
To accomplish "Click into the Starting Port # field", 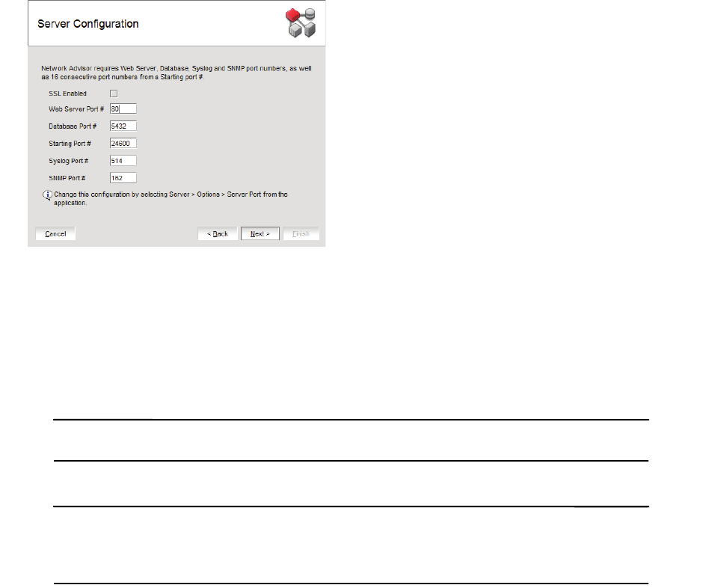I will [123, 144].
